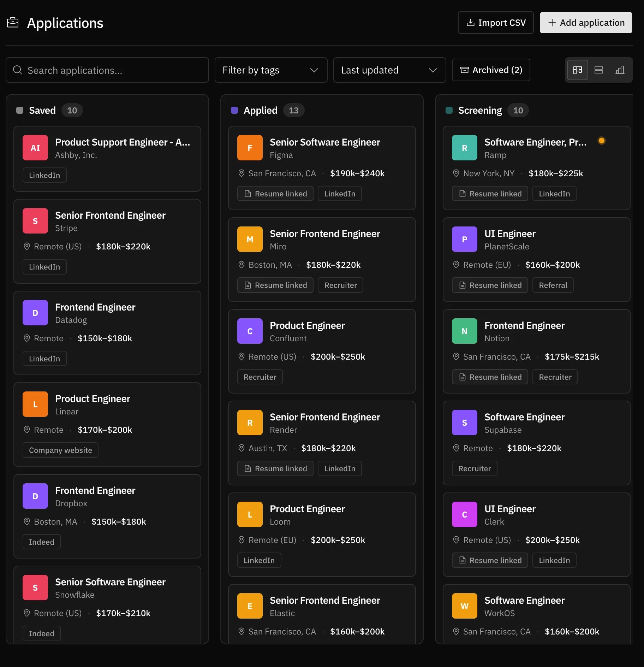
Task: Switch to the list view
Action: click(599, 70)
